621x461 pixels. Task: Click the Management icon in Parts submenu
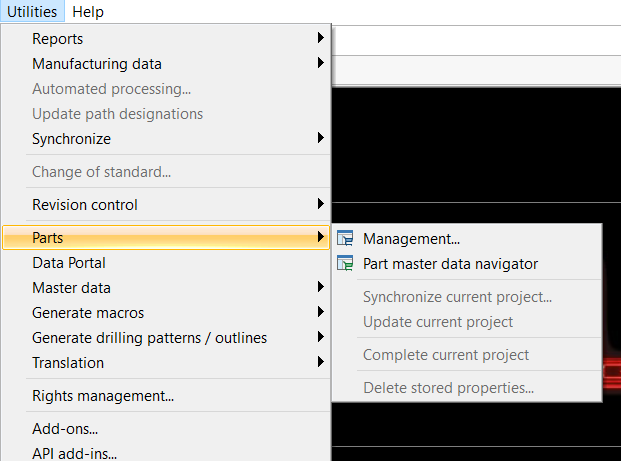tap(345, 238)
